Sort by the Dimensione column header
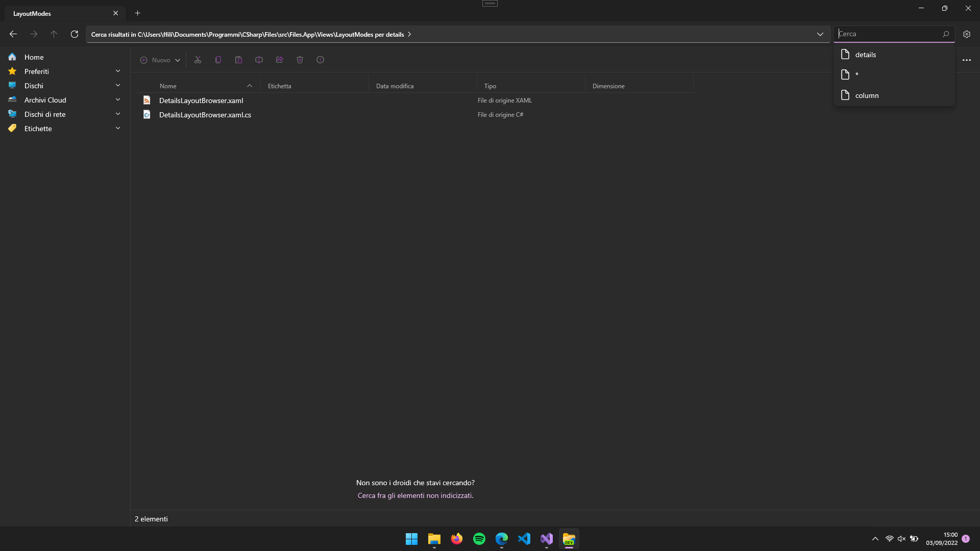 point(639,86)
